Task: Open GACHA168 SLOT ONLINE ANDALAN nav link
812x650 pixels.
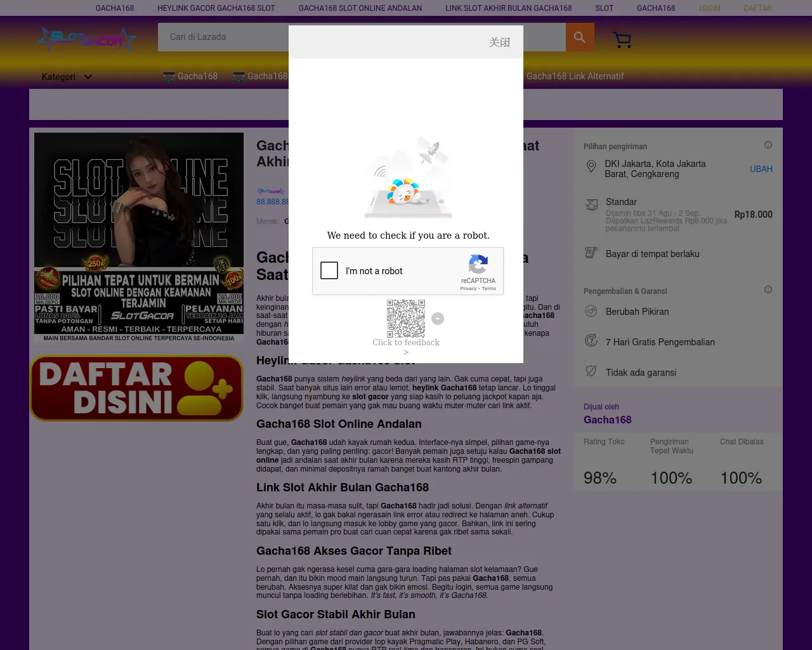Action: point(360,8)
